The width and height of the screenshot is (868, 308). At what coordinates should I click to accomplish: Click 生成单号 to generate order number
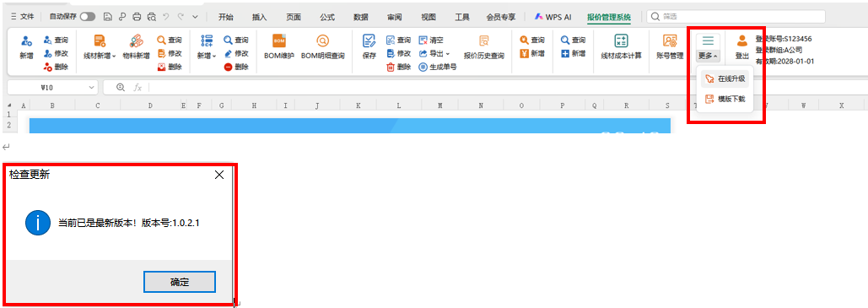point(437,67)
